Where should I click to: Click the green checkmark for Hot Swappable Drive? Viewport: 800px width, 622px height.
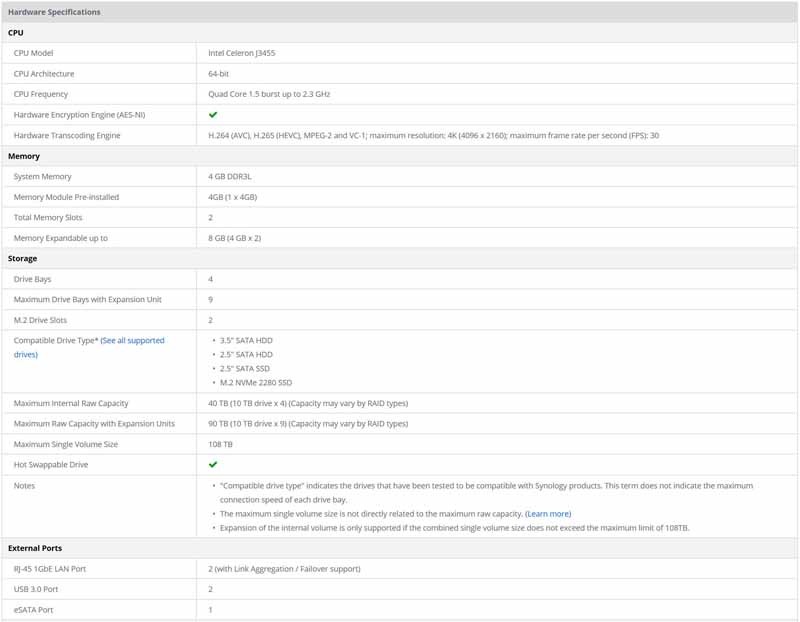click(213, 465)
